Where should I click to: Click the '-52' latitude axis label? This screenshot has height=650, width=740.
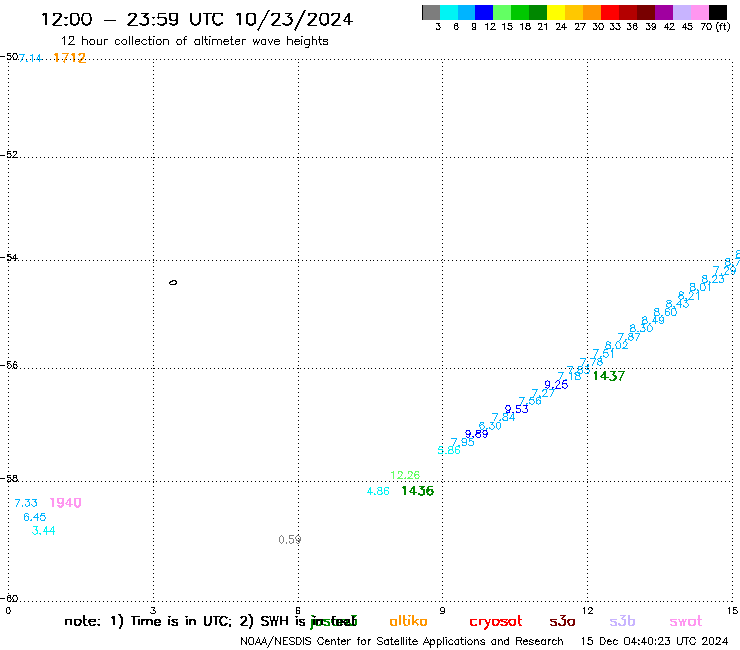[9, 154]
